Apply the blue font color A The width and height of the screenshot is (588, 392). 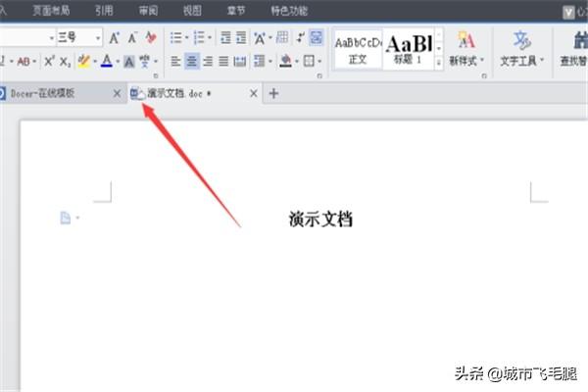(x=107, y=61)
